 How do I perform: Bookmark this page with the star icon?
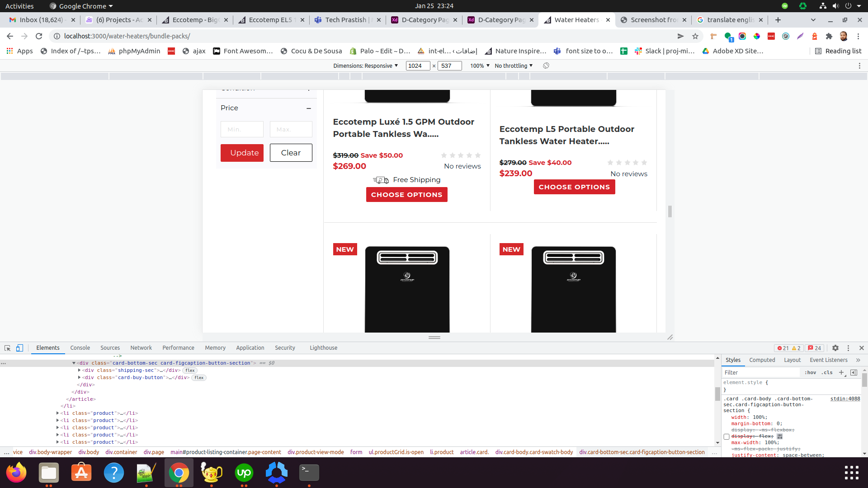(695, 36)
